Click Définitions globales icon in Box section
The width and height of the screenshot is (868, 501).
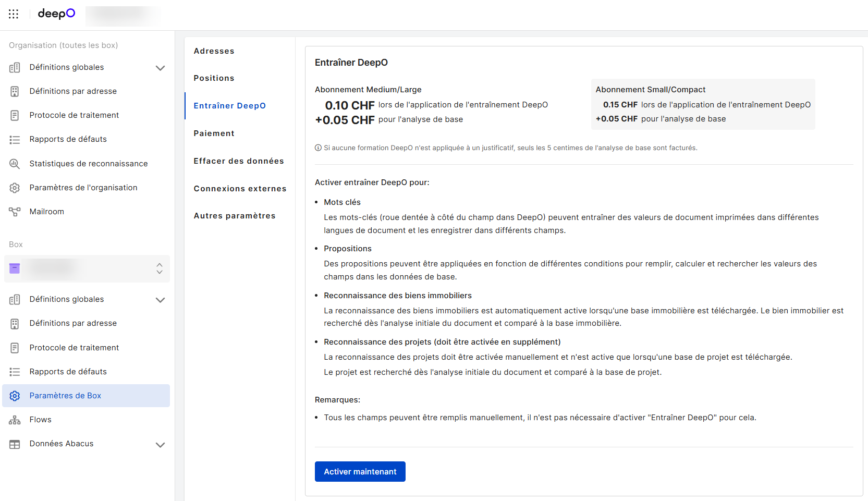[15, 299]
